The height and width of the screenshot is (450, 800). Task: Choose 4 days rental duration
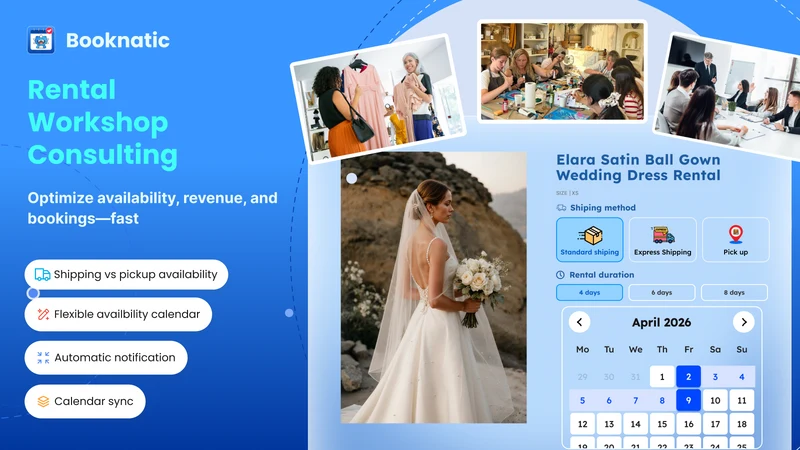589,292
